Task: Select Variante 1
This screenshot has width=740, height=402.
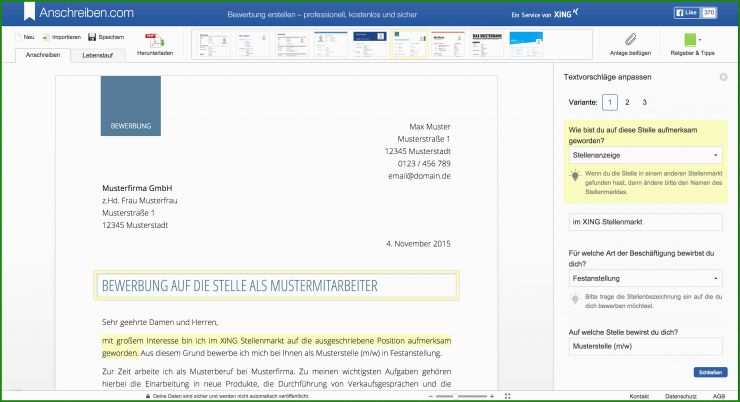Action: (610, 102)
